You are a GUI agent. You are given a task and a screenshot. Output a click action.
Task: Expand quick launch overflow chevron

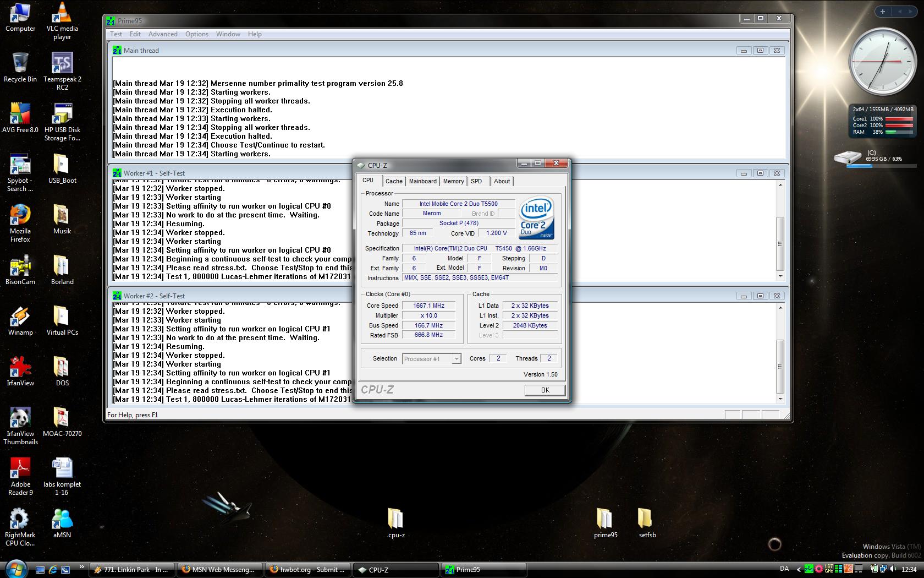pos(82,567)
